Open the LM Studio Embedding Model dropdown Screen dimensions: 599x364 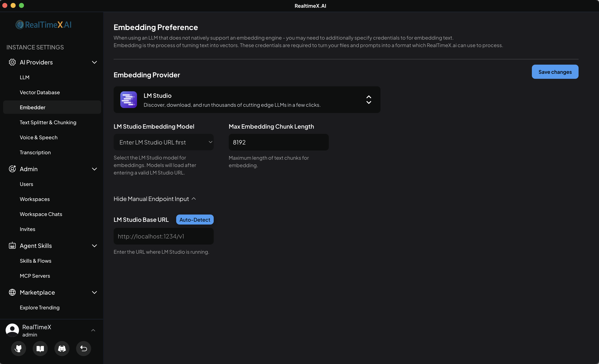[163, 142]
